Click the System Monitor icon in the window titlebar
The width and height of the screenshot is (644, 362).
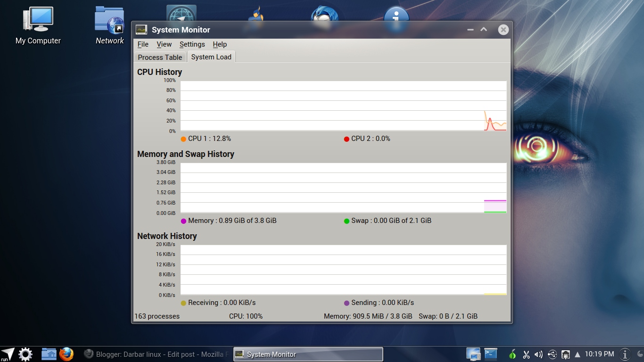(141, 29)
